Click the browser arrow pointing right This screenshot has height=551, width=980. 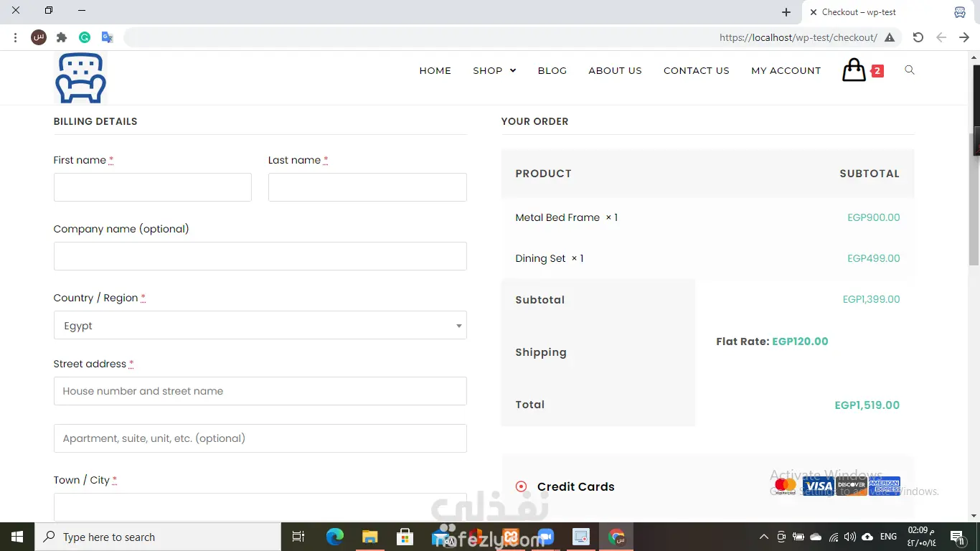click(964, 37)
